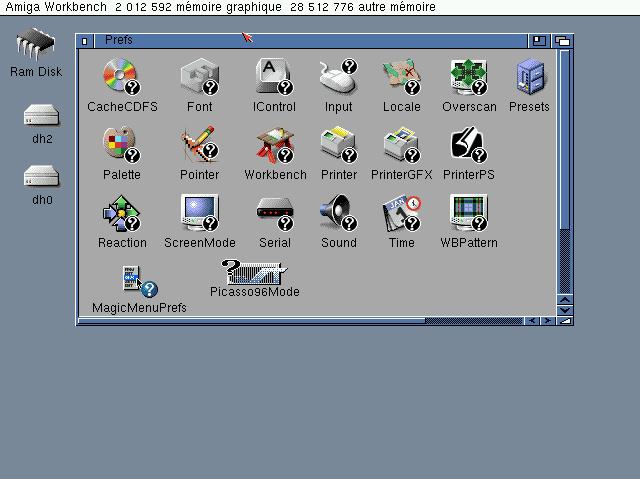Image resolution: width=640 pixels, height=479 pixels.
Task: Click the Amiga Workbench screen title bar
Action: click(x=320, y=7)
